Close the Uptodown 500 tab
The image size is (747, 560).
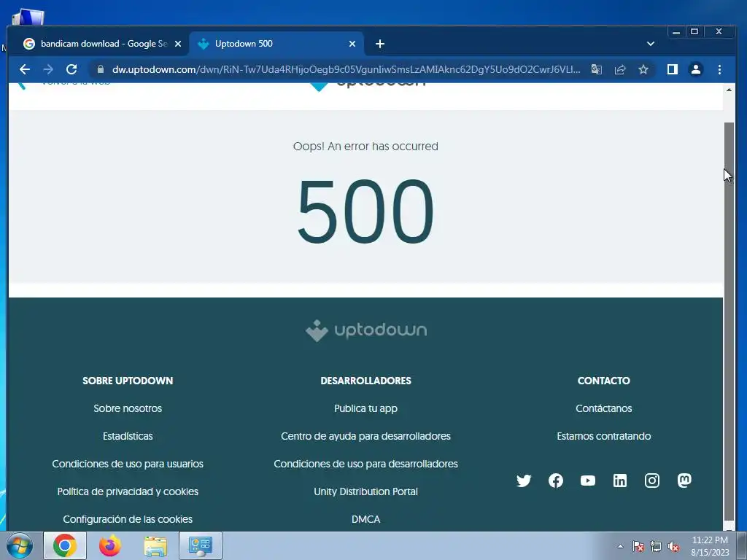(352, 44)
